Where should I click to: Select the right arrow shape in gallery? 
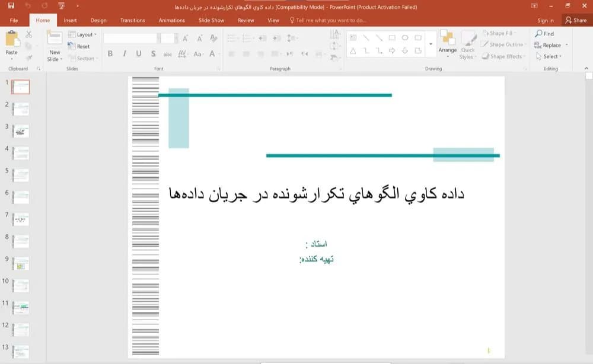tap(392, 50)
